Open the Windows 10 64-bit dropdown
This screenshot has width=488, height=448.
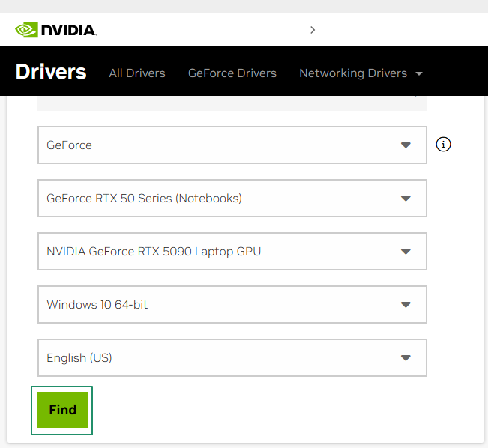pos(232,305)
